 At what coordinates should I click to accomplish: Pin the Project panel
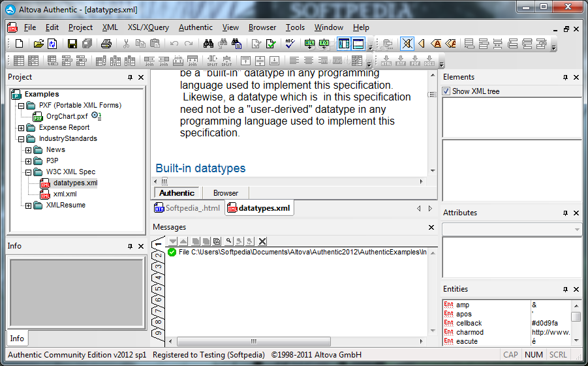click(130, 77)
